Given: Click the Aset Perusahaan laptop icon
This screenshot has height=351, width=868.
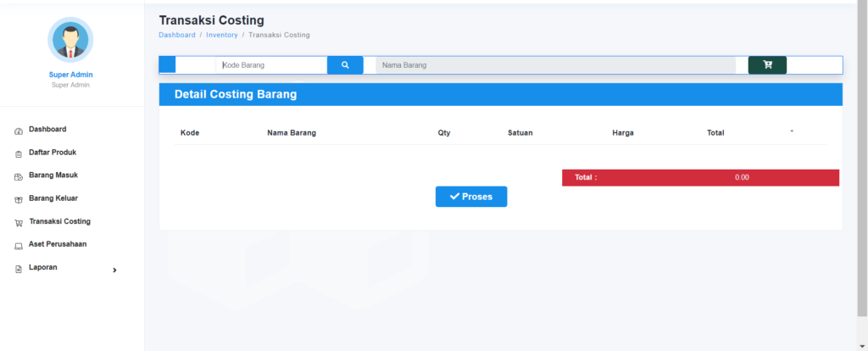Looking at the screenshot, I should pos(18,247).
